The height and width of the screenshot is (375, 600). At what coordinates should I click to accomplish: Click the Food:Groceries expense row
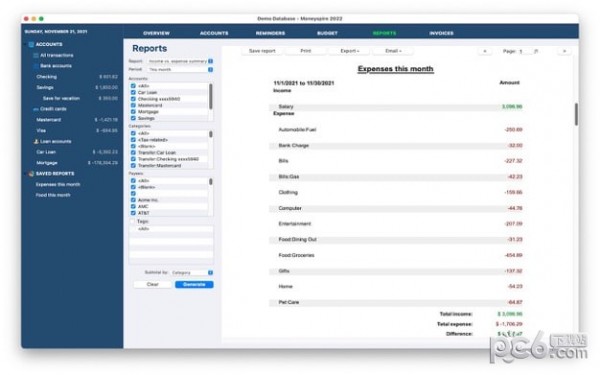click(396, 255)
